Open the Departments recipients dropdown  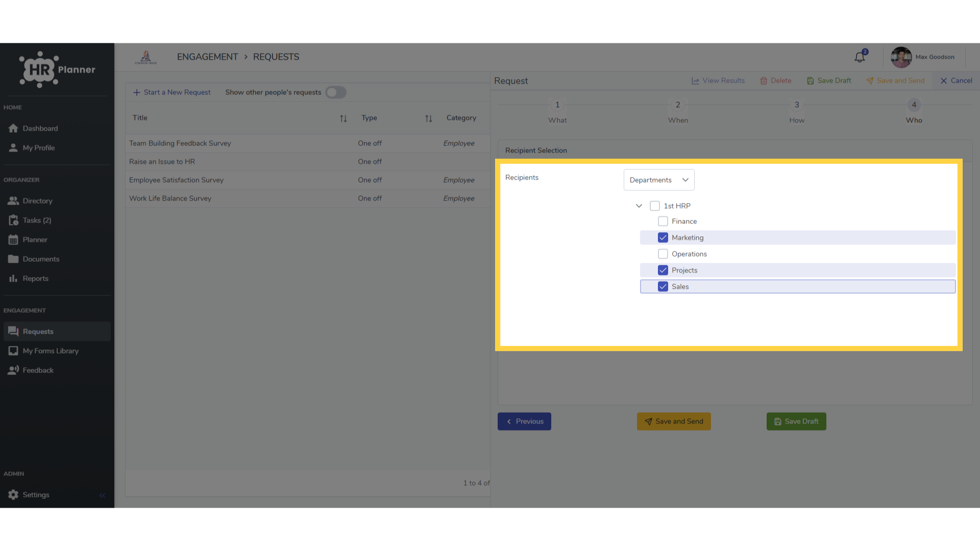tap(659, 180)
